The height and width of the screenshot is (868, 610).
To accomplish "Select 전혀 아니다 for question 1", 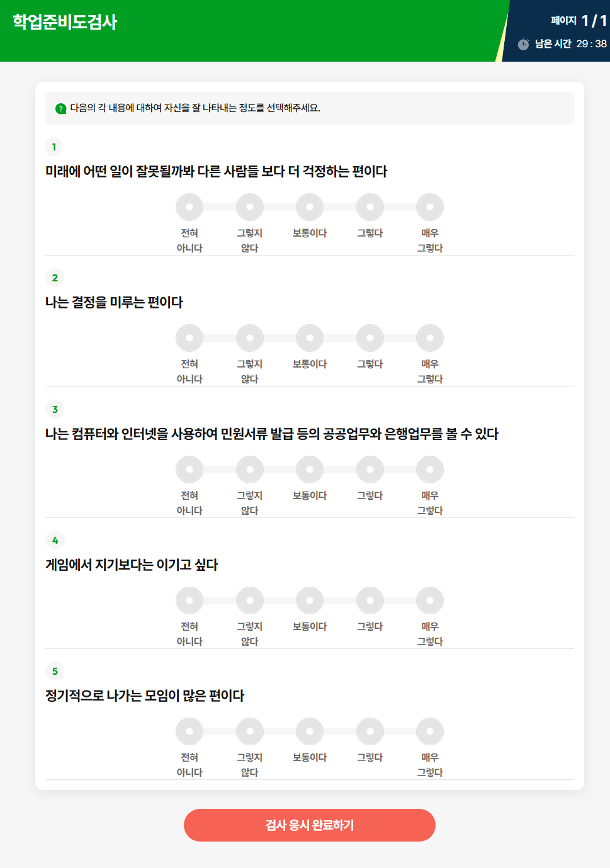I will [x=189, y=206].
